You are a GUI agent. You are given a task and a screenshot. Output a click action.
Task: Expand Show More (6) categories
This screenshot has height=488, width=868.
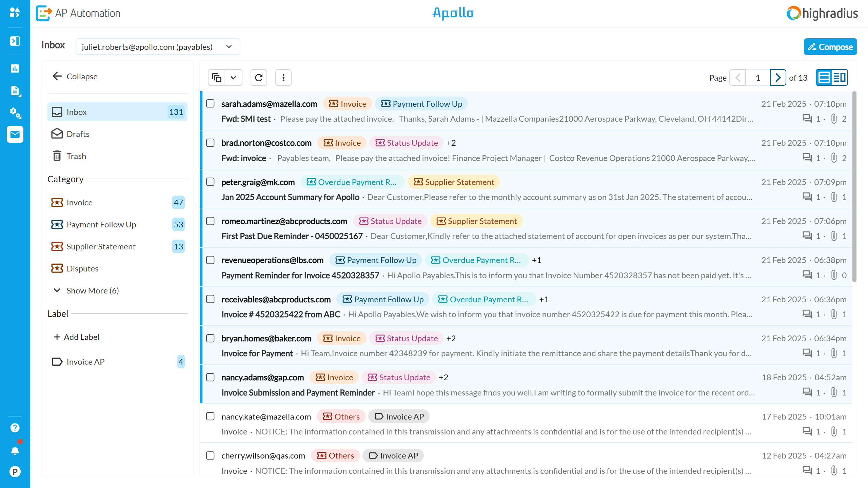click(x=86, y=291)
